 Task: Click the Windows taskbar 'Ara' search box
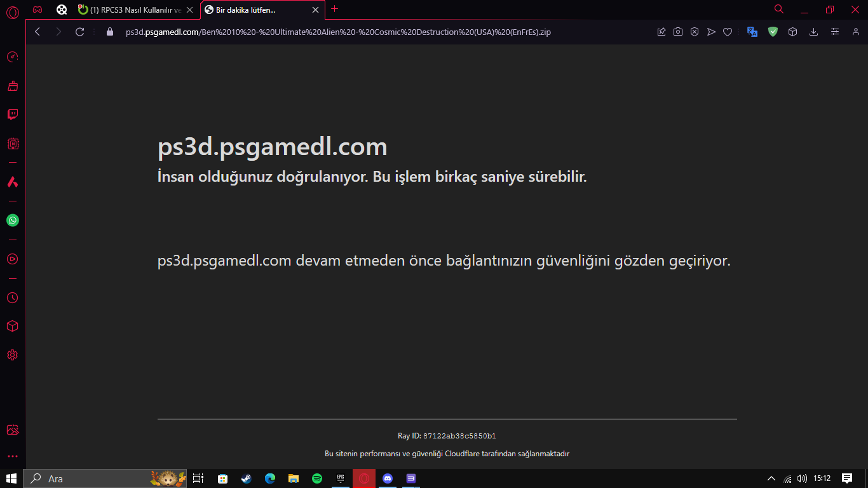click(105, 478)
